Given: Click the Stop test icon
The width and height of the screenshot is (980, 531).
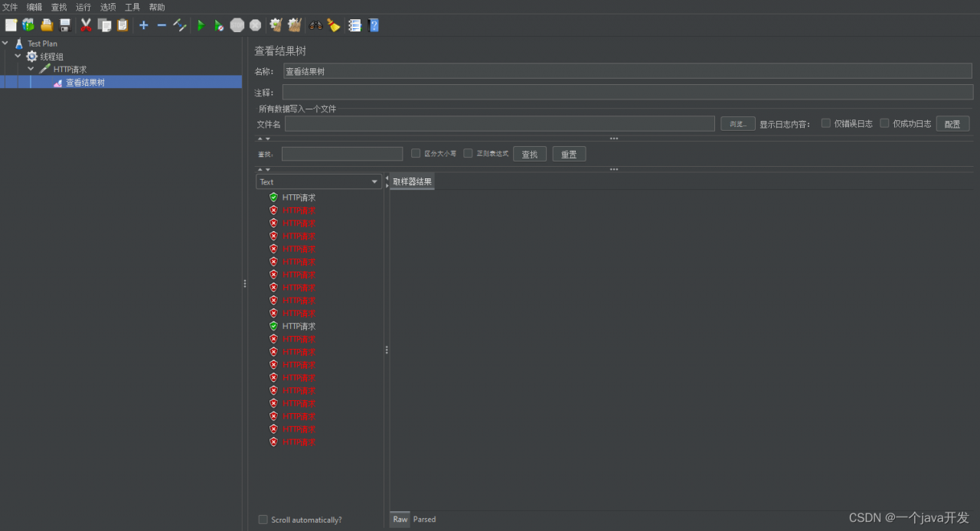Looking at the screenshot, I should pyautogui.click(x=237, y=25).
